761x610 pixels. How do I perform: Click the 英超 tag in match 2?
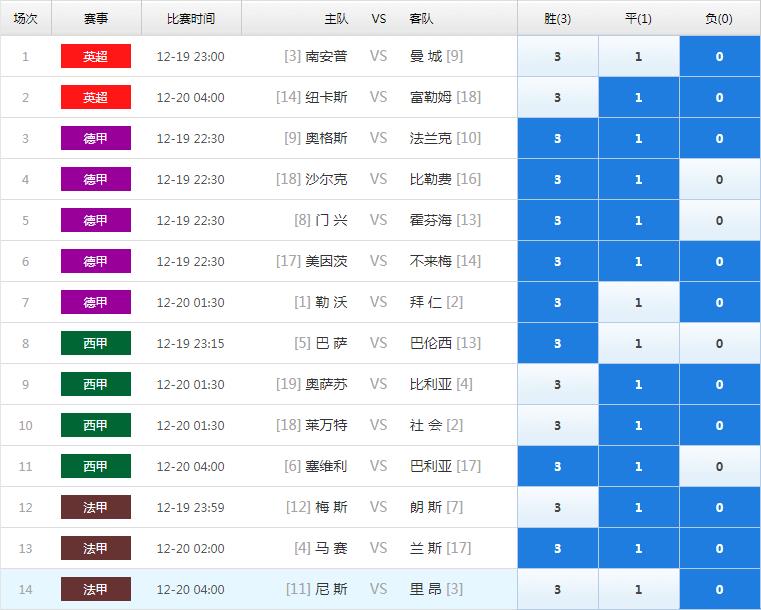96,97
